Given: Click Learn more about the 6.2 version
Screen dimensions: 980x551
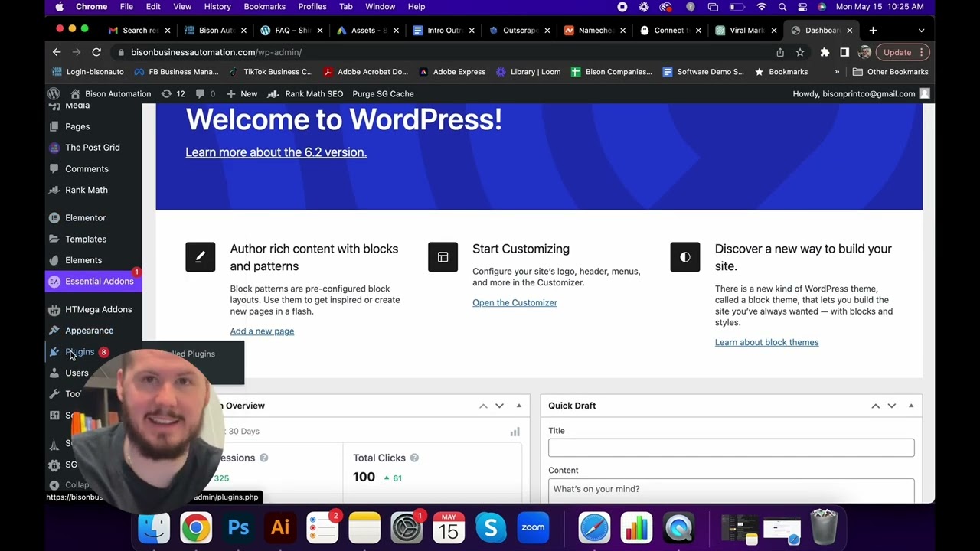Looking at the screenshot, I should (x=276, y=152).
